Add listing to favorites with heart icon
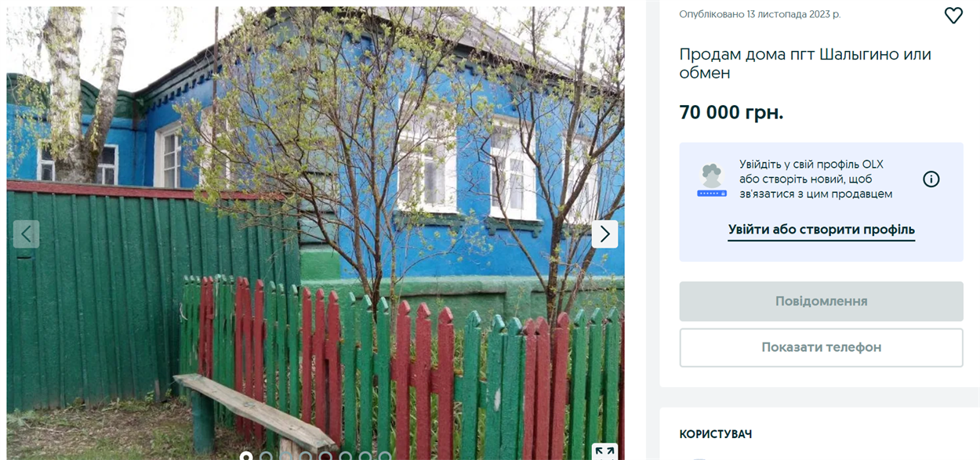980x460 pixels. pyautogui.click(x=953, y=15)
